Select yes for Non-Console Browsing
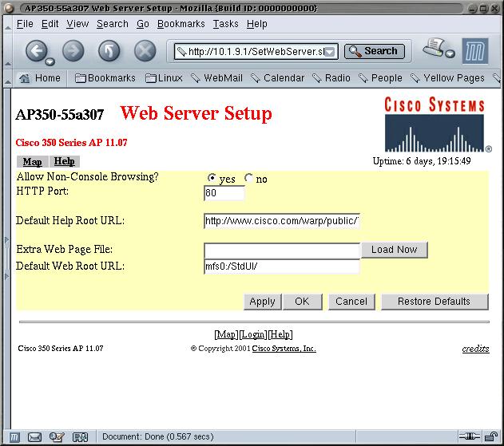This screenshot has width=504, height=446. [x=212, y=178]
